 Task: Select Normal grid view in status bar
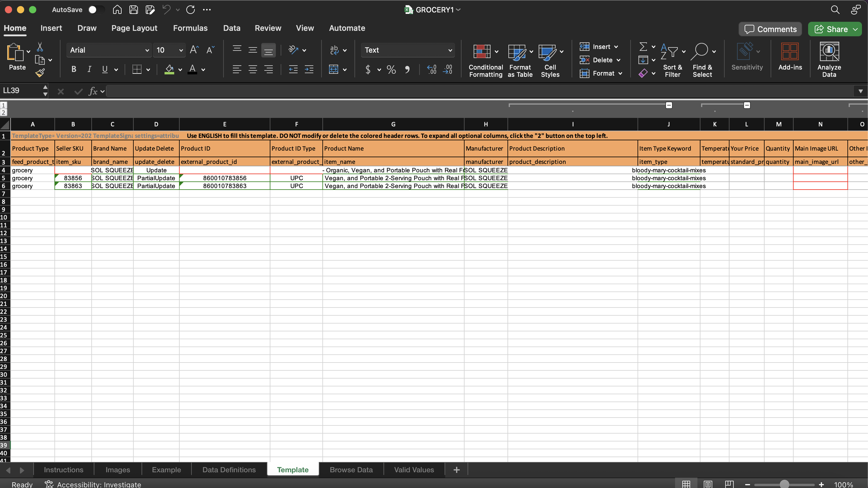[686, 484]
